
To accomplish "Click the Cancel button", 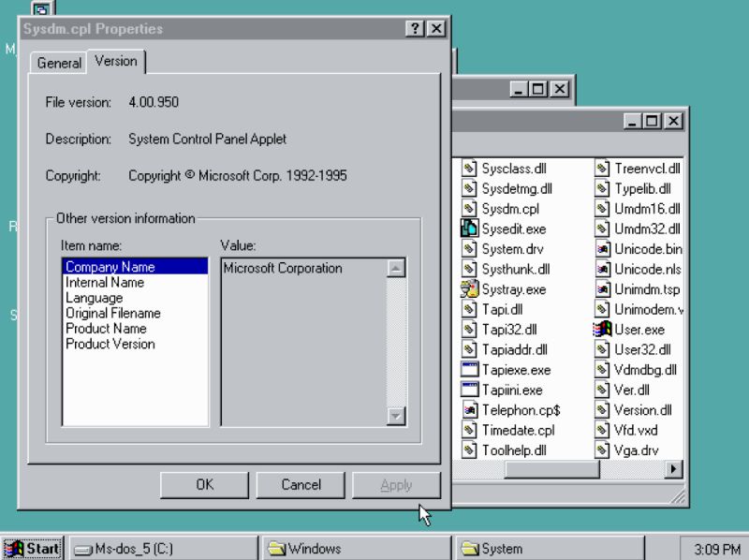I will pos(300,485).
